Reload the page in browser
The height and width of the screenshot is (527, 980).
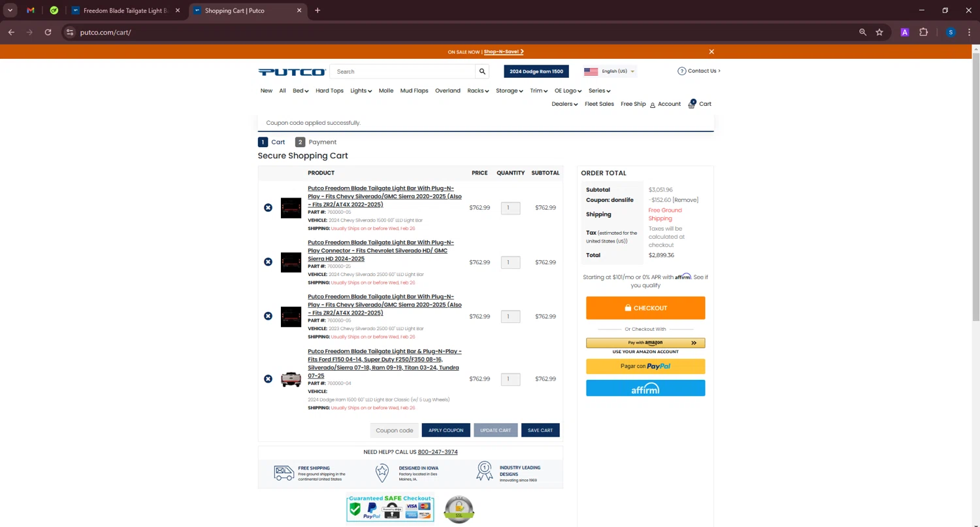pos(48,32)
